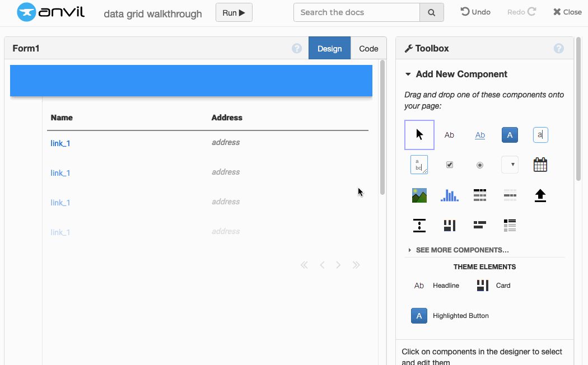The image size is (588, 365).
Task: Pick the RadioButton component icon
Action: pyautogui.click(x=479, y=165)
